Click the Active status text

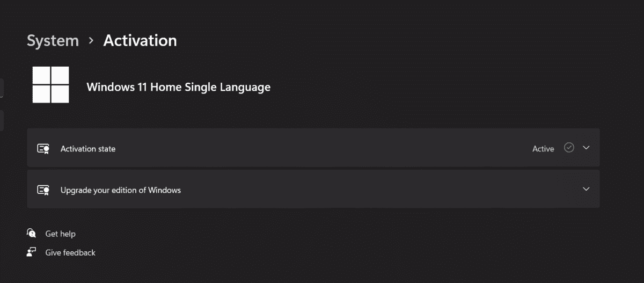[x=543, y=149]
